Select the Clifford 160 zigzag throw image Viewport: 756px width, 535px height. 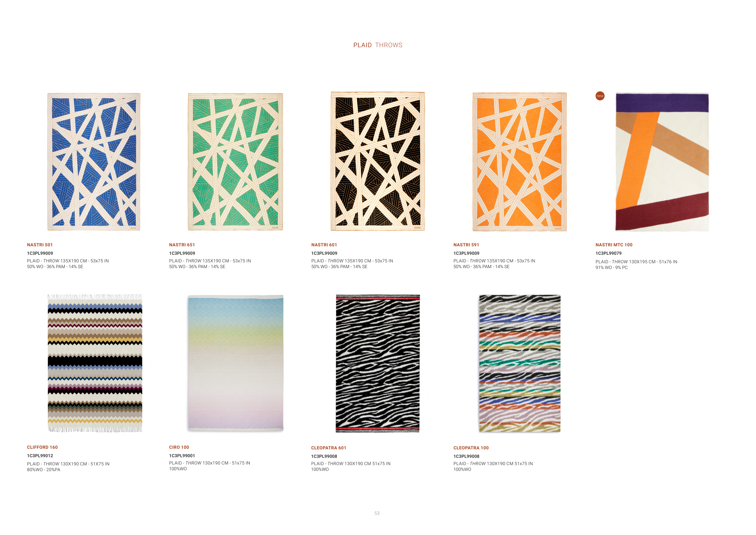tap(95, 363)
